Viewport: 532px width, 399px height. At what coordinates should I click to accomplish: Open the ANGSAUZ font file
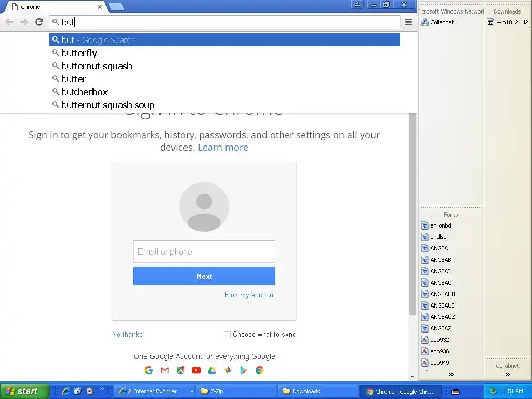[x=438, y=317]
